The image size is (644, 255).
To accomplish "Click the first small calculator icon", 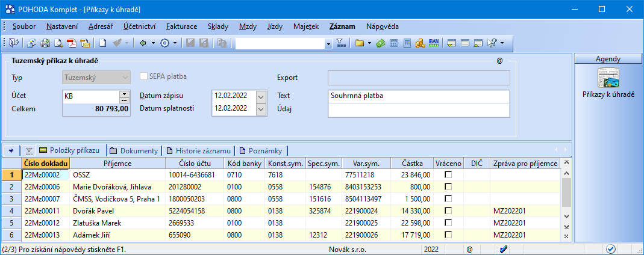I will (393, 43).
